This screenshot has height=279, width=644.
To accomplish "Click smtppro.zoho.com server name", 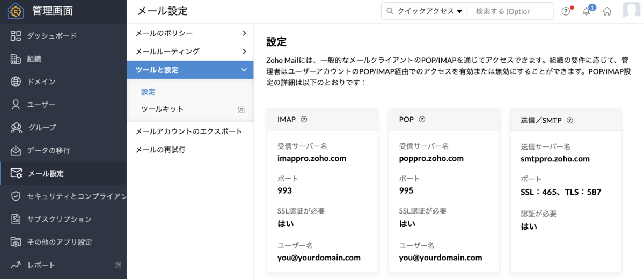I will click(x=555, y=159).
